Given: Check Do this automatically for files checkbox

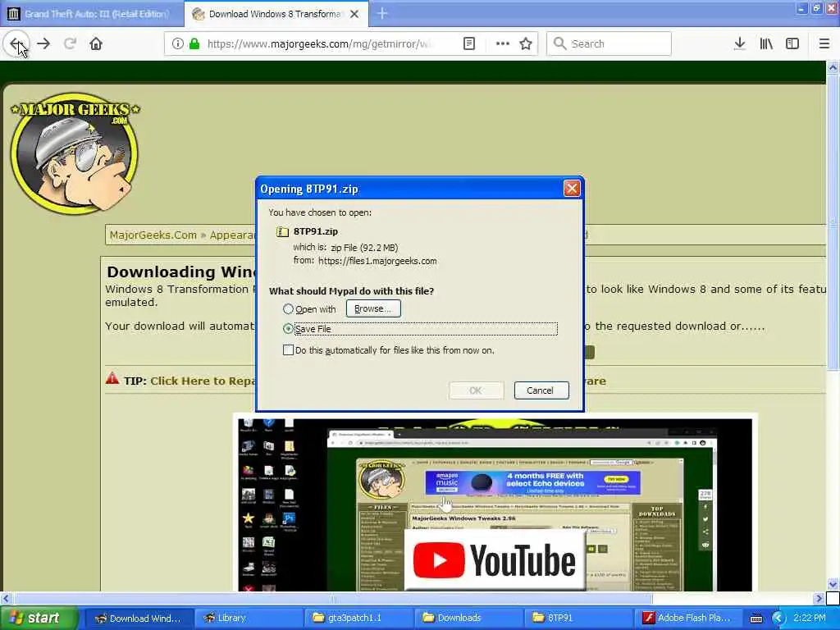Looking at the screenshot, I should pyautogui.click(x=288, y=350).
